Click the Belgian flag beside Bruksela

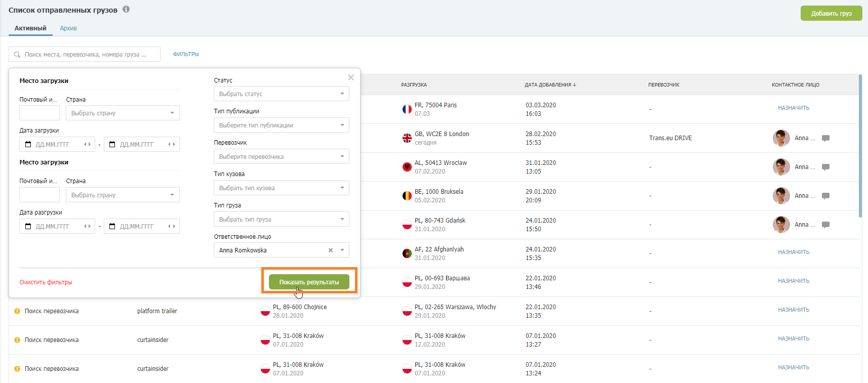407,196
